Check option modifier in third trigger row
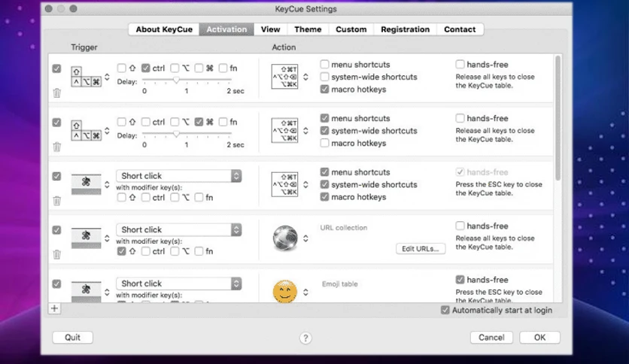This screenshot has height=364, width=629. pos(175,197)
